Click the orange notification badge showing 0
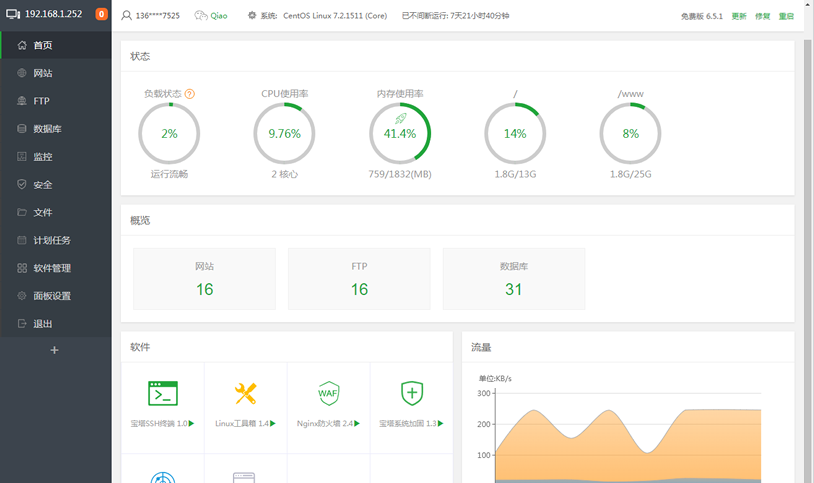 102,15
